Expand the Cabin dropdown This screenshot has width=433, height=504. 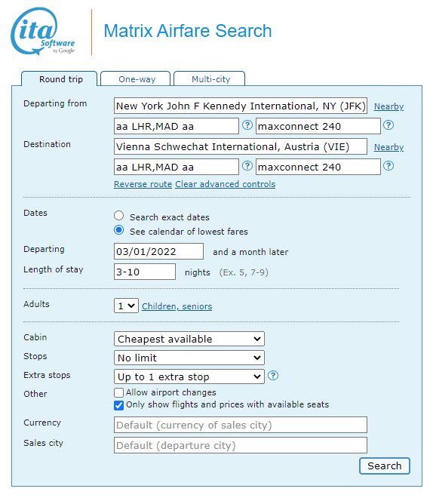[189, 339]
